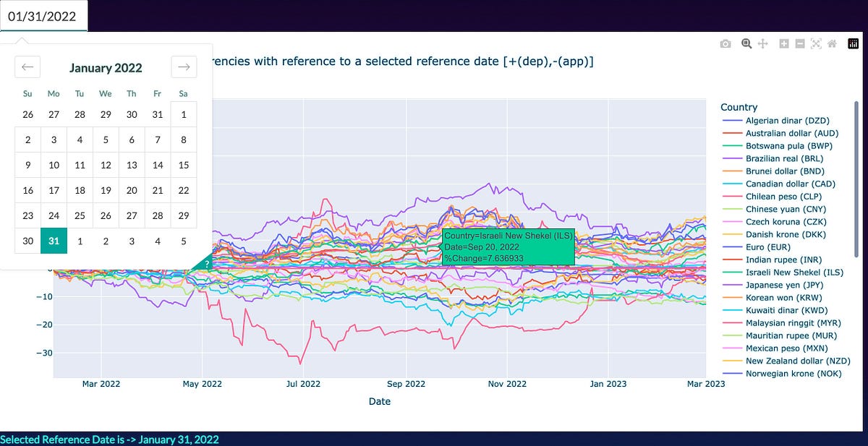The height and width of the screenshot is (446, 868).
Task: Click the Autoscale icon
Action: (x=816, y=44)
